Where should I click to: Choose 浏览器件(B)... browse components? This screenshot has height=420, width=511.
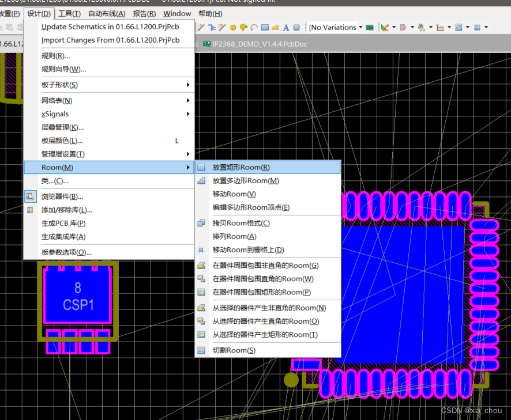coord(109,196)
